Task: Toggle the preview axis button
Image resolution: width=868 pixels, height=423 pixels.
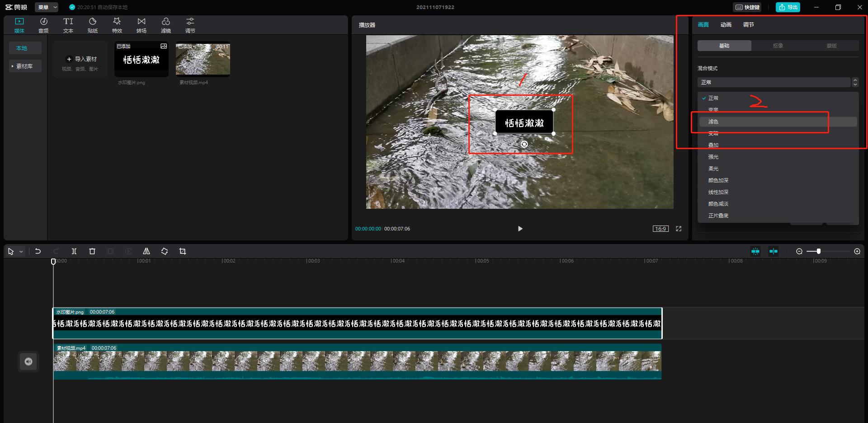Action: click(774, 251)
